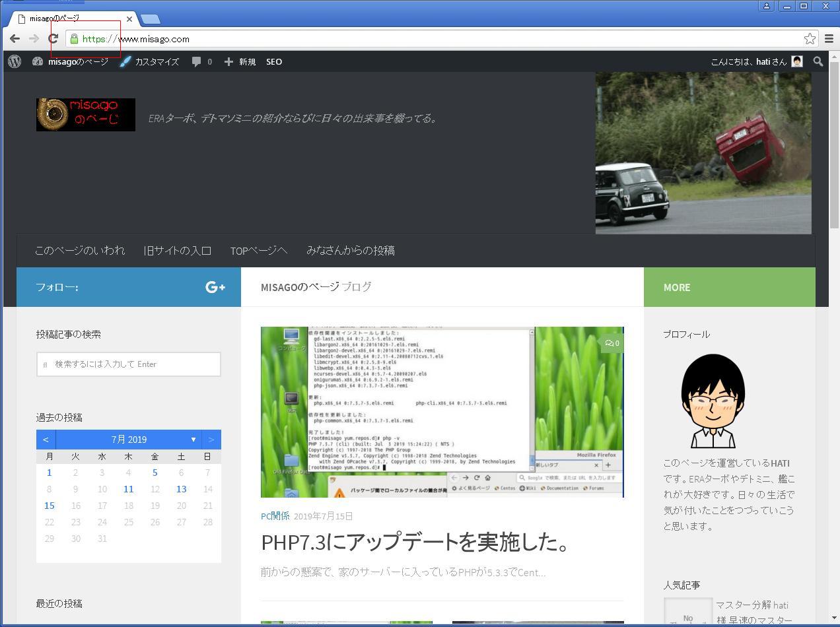Screen dimensions: 840x627
Task: Click the 最近の投稿 heading
Action: click(59, 604)
